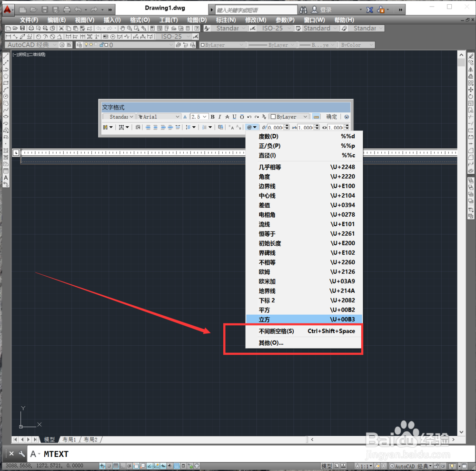Select 欧米加 symbol entry
This screenshot has width=476, height=471.
[304, 281]
